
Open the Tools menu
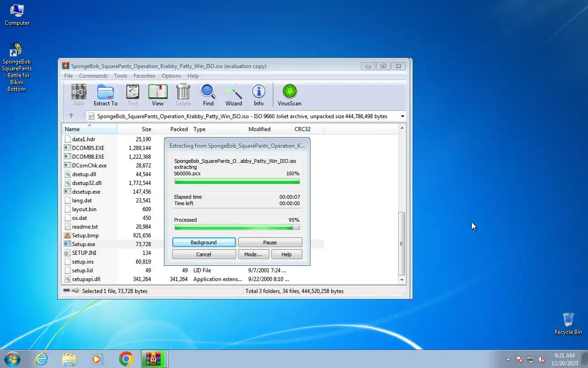(120, 76)
